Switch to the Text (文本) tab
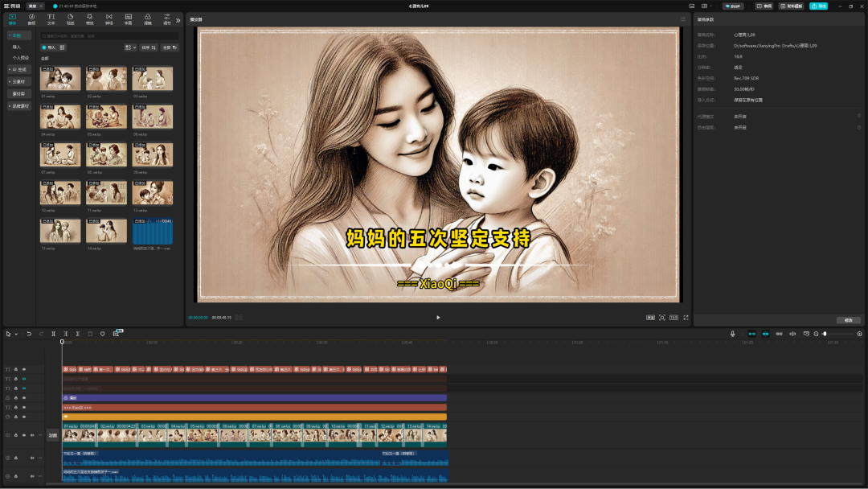Image resolution: width=868 pixels, height=489 pixels. pyautogui.click(x=51, y=19)
